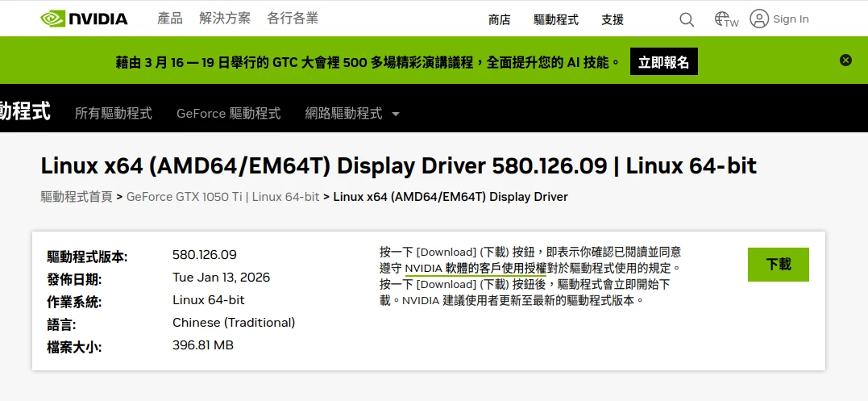
Task: Expand the 網路驅動程式 dropdown arrow
Action: point(396,115)
